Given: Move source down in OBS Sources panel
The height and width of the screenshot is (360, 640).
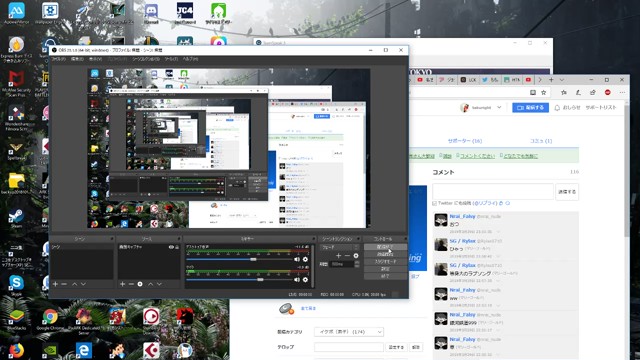Looking at the screenshot, I should click(159, 284).
